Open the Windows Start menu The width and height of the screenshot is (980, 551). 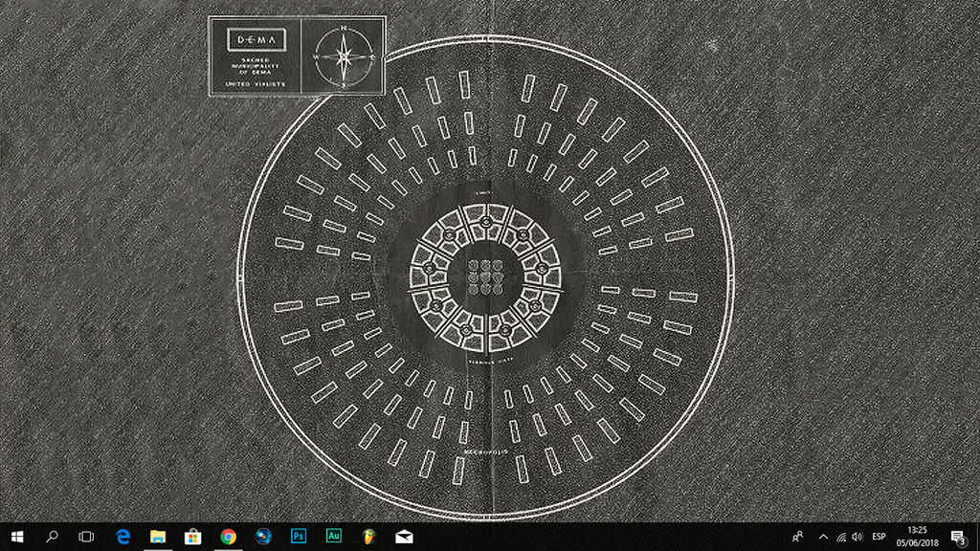(17, 537)
